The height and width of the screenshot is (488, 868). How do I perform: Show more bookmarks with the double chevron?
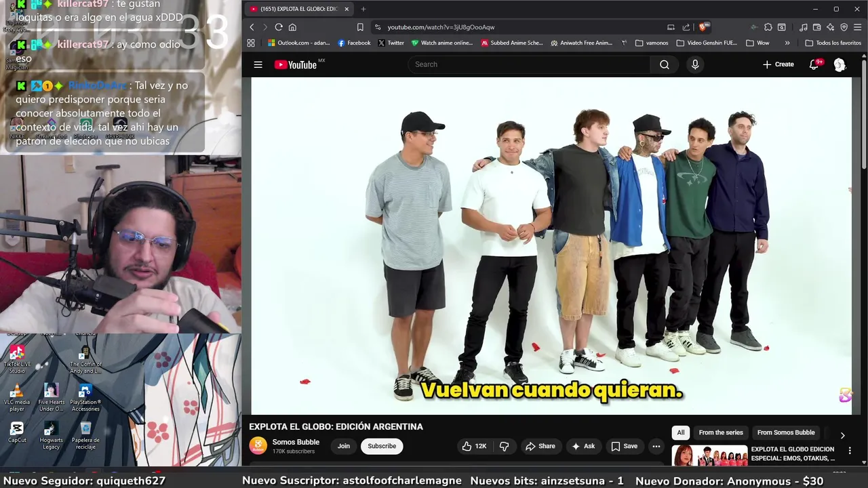click(787, 43)
